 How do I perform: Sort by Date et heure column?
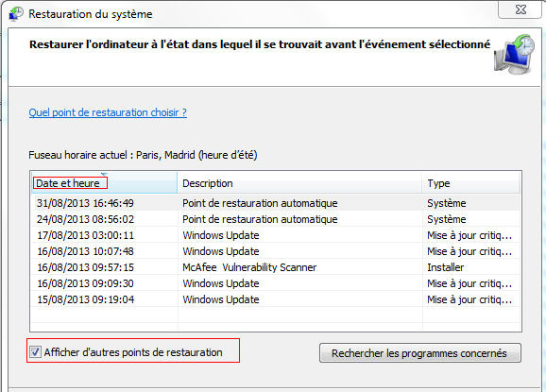point(104,183)
